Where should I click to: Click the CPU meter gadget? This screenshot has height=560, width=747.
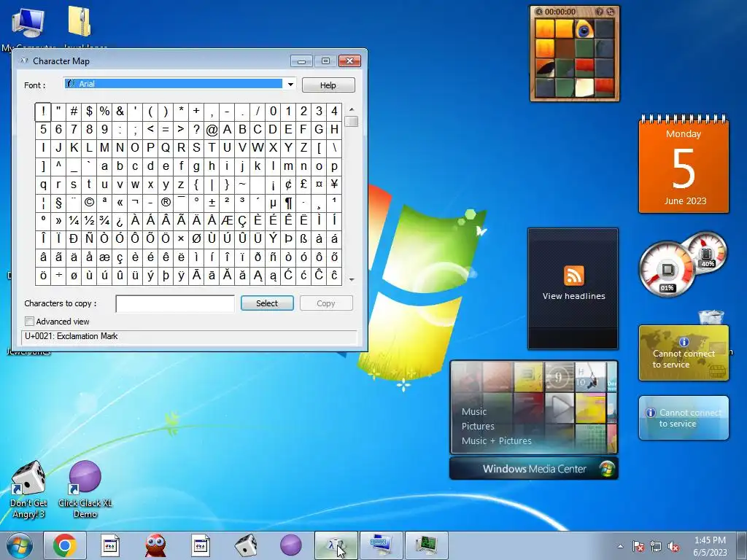[x=667, y=270]
